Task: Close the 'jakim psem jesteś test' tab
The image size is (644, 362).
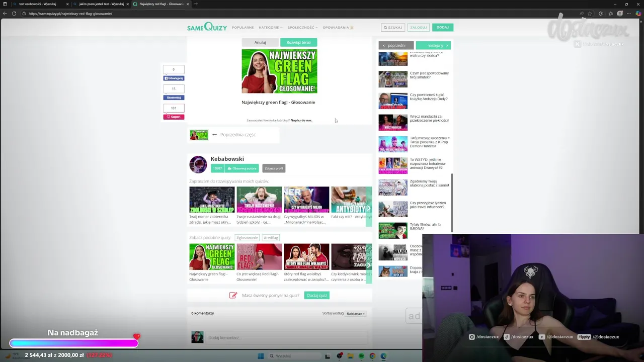Action: point(127,4)
